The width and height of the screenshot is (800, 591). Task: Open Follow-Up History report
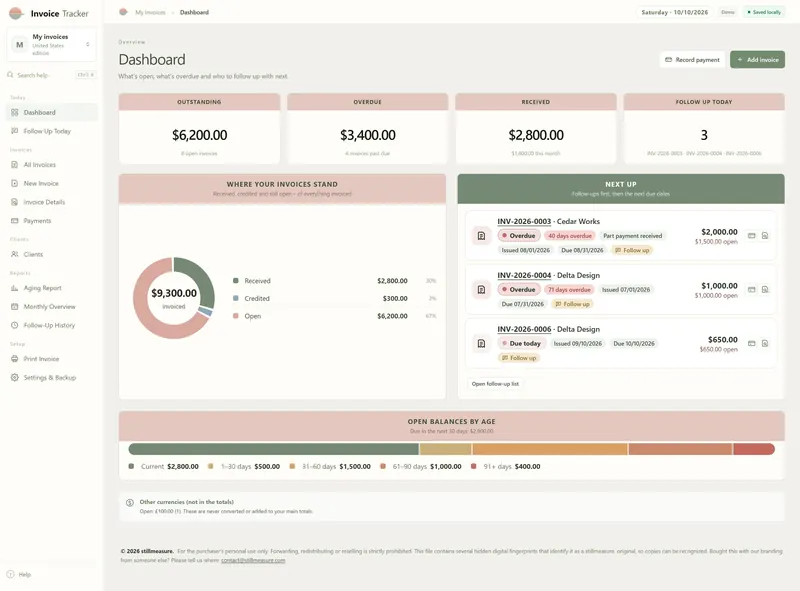(51, 325)
